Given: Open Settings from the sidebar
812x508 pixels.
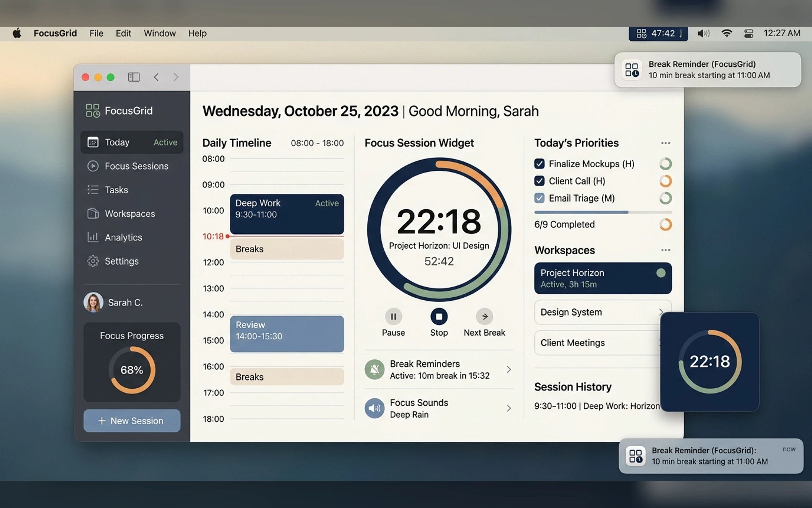Looking at the screenshot, I should point(132,261).
